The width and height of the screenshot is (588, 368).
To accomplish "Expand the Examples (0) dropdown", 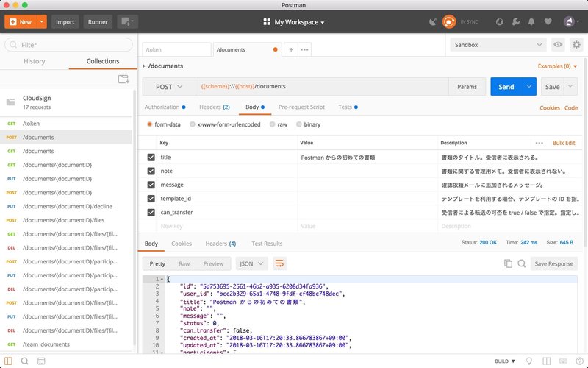I will tap(557, 66).
